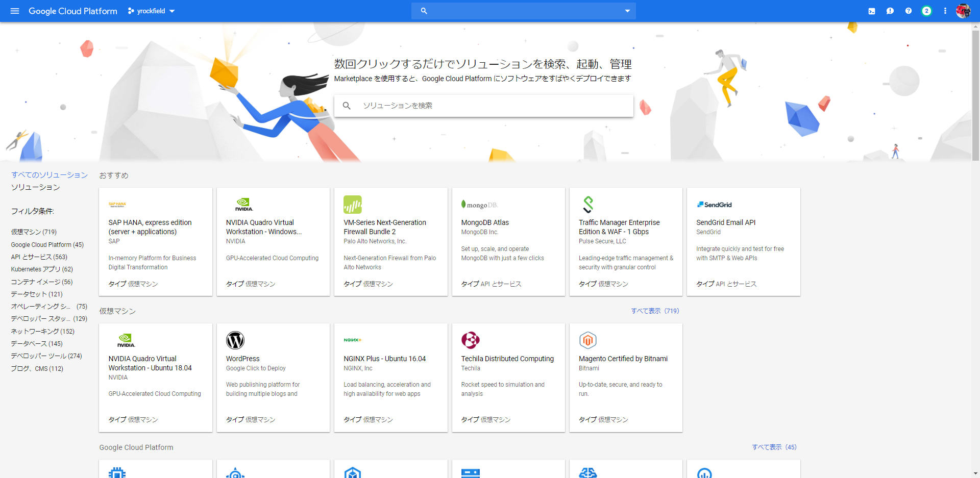The image size is (980, 478).
Task: Activate Cloud Shell icon in top bar
Action: (x=872, y=11)
